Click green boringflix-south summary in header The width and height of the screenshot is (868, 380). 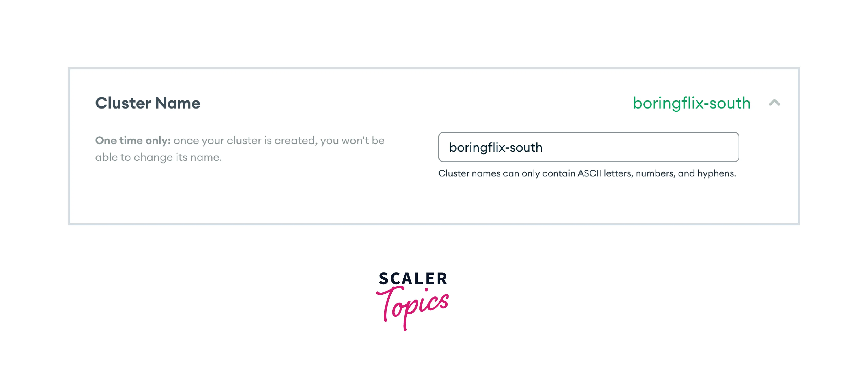click(691, 103)
